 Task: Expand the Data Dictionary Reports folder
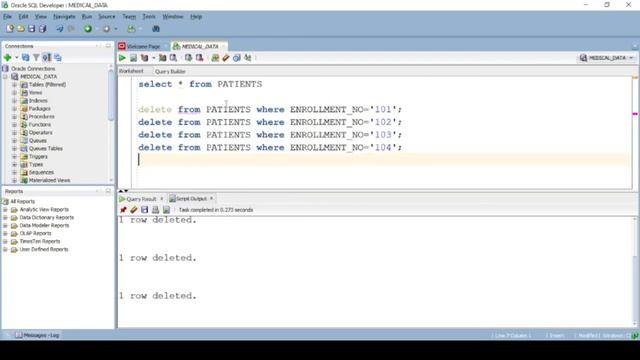click(x=5, y=218)
